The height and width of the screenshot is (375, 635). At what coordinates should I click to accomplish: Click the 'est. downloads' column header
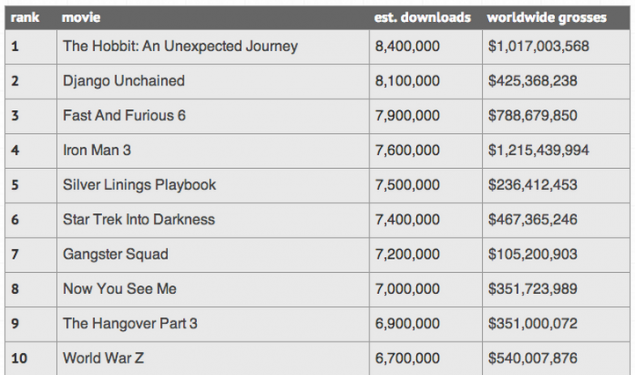point(422,18)
